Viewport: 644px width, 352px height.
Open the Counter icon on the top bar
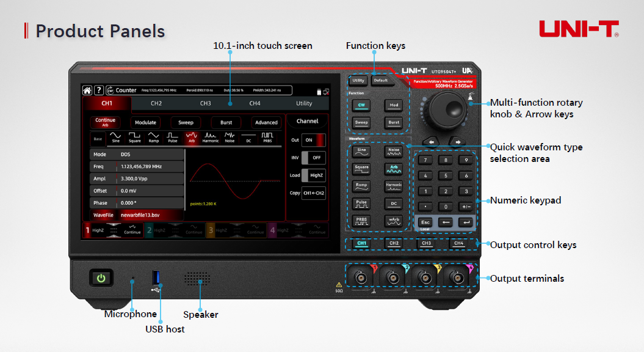(x=110, y=90)
